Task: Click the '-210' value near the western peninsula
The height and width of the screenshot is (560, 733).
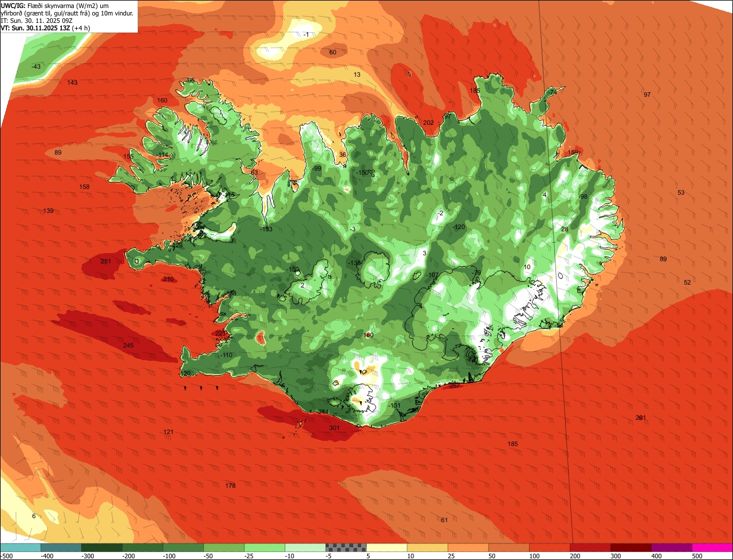Action: (x=167, y=279)
